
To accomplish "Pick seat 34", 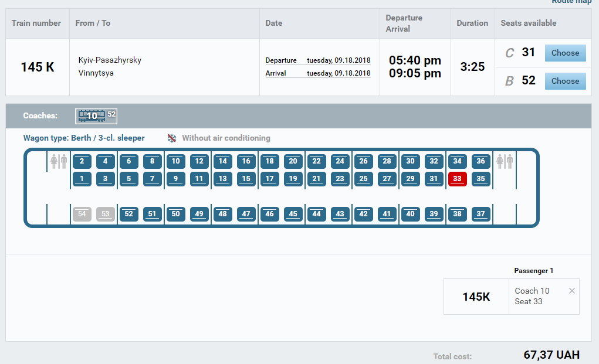I will point(457,161).
